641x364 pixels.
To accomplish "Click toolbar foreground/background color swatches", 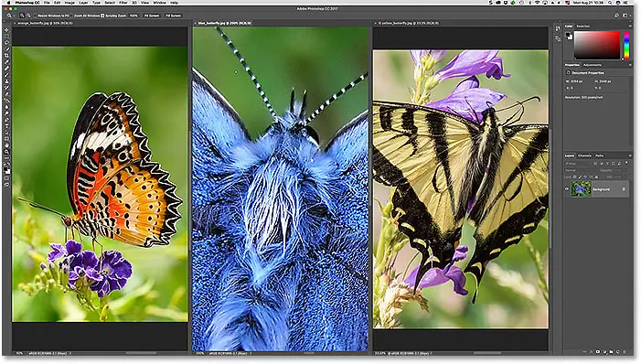I will [x=7, y=170].
